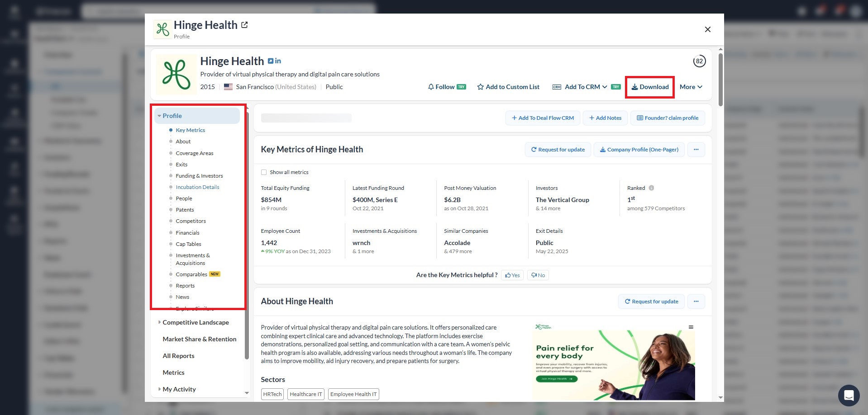The height and width of the screenshot is (415, 868).
Task: Select Funding & Investors in sidebar
Action: (199, 176)
